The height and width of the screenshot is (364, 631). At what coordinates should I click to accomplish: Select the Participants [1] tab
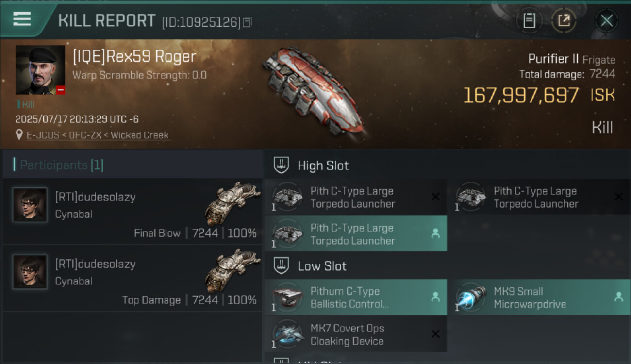(x=62, y=165)
